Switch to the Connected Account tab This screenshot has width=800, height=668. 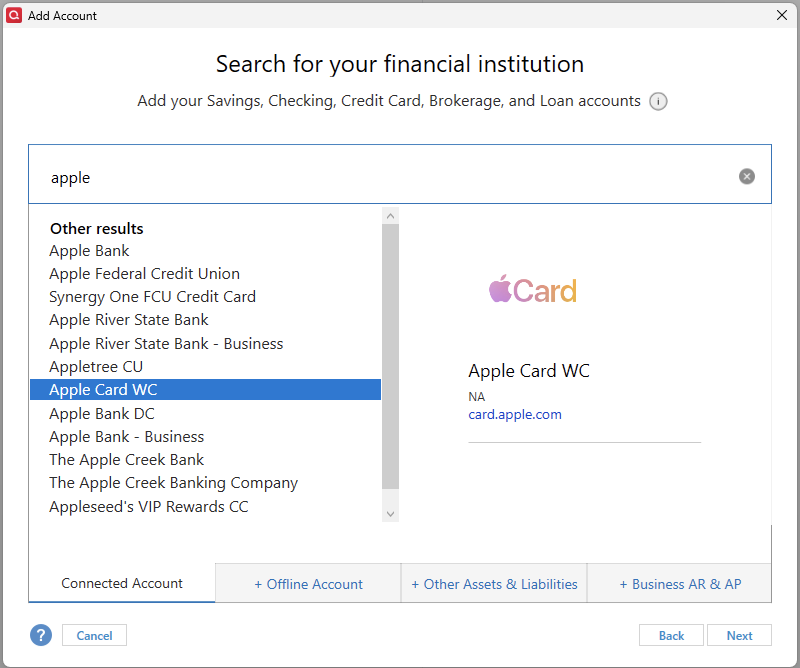click(x=122, y=583)
